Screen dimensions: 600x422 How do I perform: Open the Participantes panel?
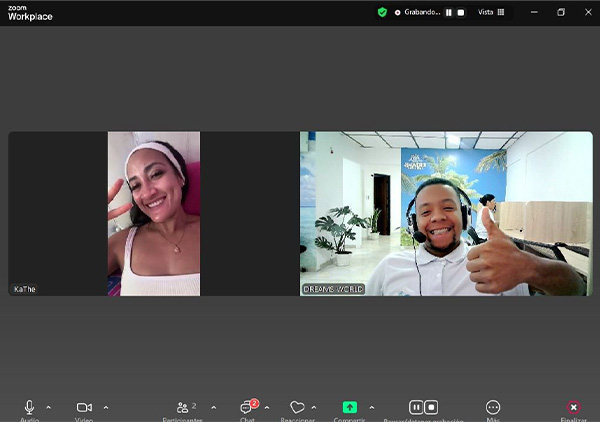point(184,407)
